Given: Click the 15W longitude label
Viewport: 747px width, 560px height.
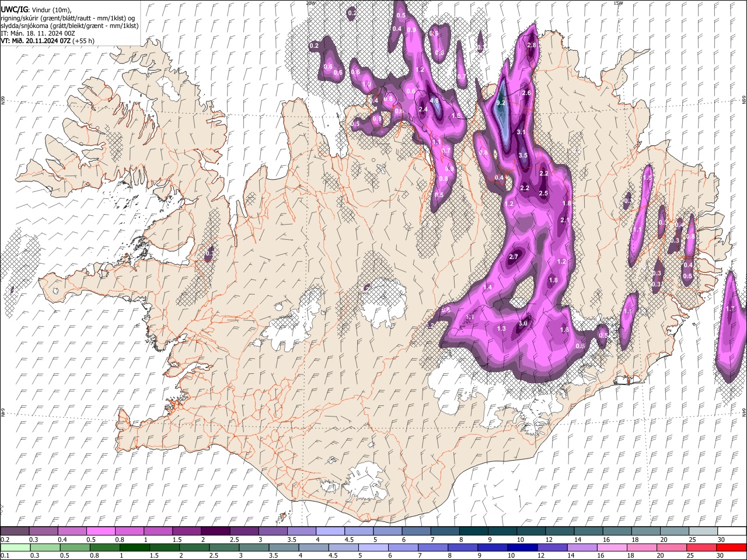Looking at the screenshot, I should tap(618, 3).
